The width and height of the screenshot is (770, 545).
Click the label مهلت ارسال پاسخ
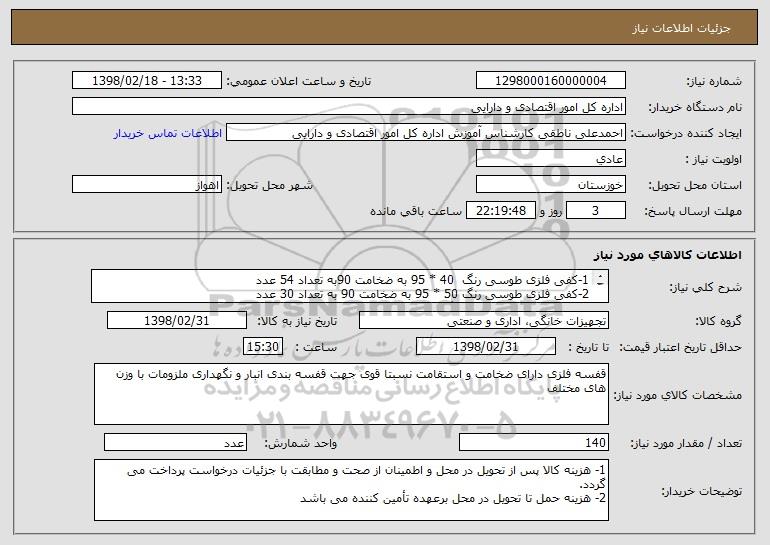pos(693,212)
